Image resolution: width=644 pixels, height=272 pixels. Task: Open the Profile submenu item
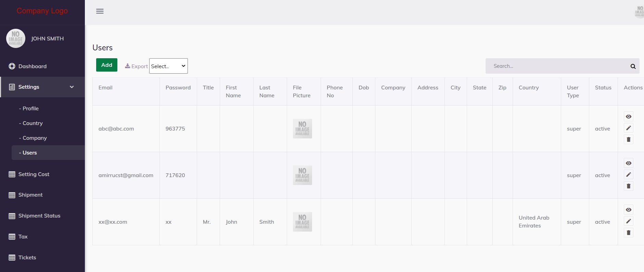30,109
